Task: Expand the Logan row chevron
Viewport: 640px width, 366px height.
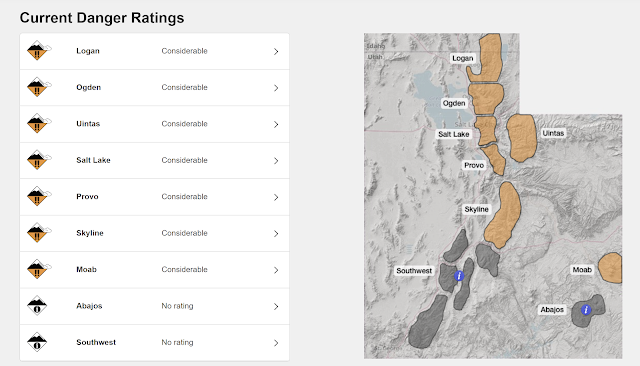Action: click(276, 51)
